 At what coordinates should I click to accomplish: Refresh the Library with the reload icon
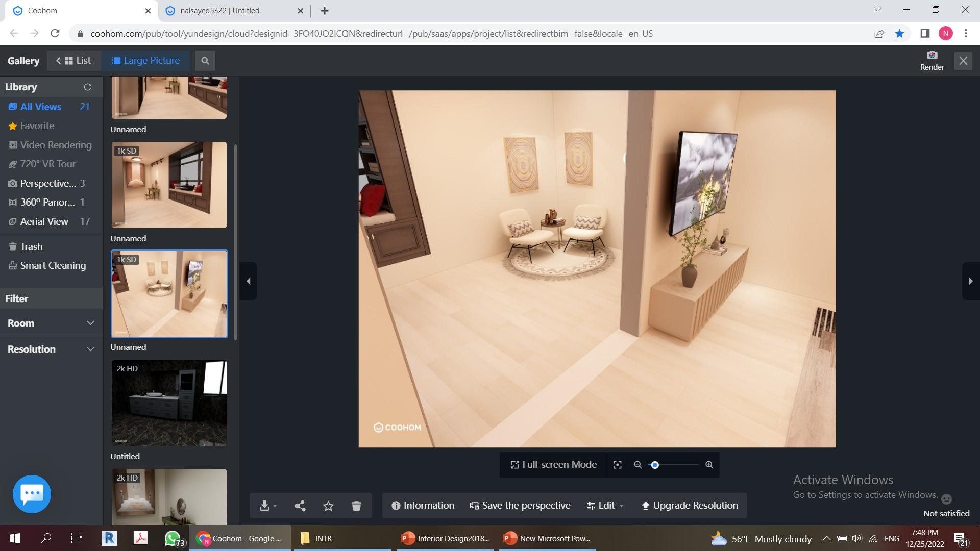pyautogui.click(x=87, y=87)
